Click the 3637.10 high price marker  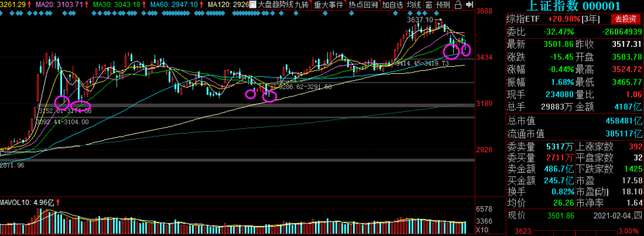click(x=420, y=20)
